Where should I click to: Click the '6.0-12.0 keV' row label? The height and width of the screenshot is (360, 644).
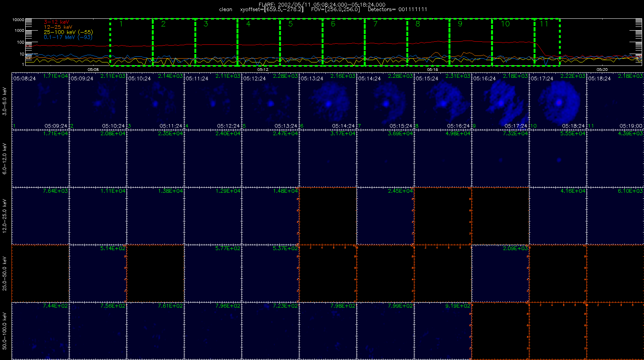5,159
